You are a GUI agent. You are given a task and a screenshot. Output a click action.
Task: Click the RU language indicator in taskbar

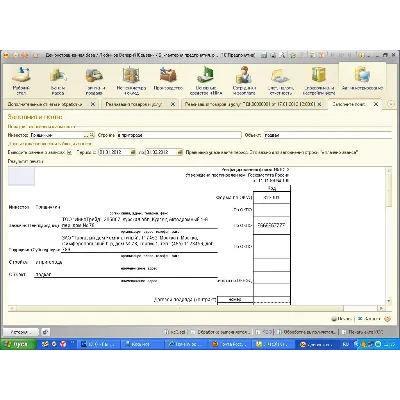click(x=346, y=344)
